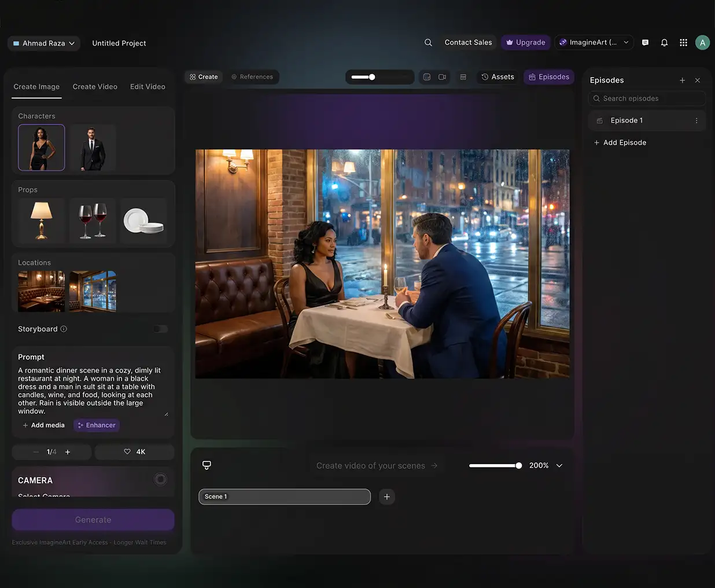Click Add media below prompt
The width and height of the screenshot is (715, 588).
43,425
